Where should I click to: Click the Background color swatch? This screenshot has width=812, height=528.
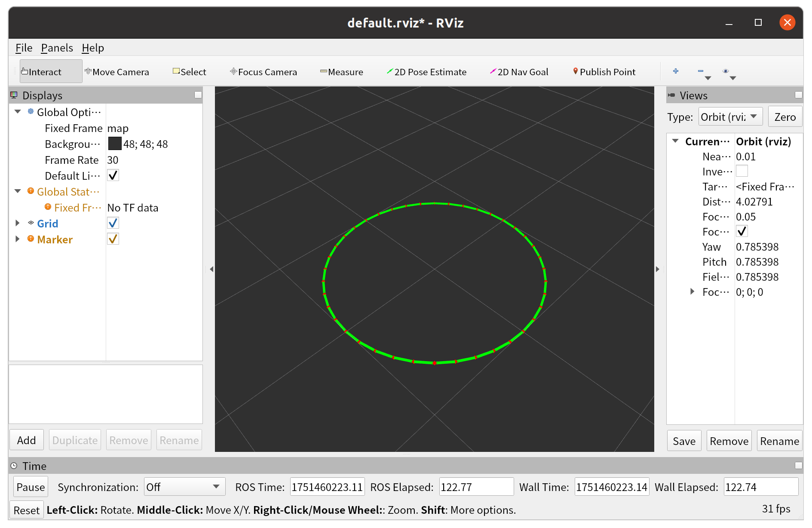pos(115,144)
